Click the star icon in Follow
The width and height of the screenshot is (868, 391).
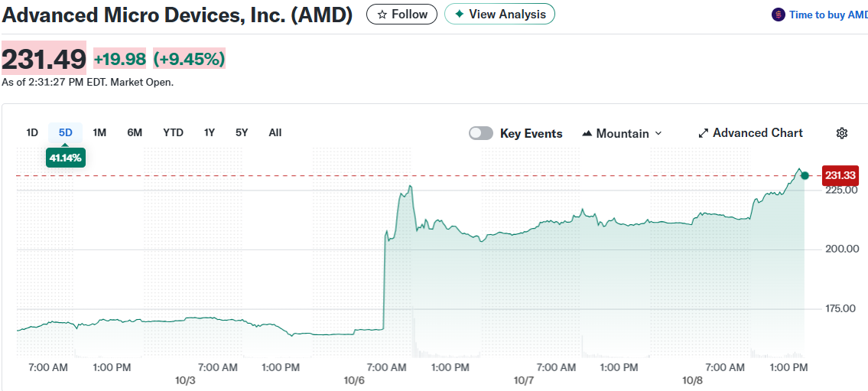coord(382,15)
